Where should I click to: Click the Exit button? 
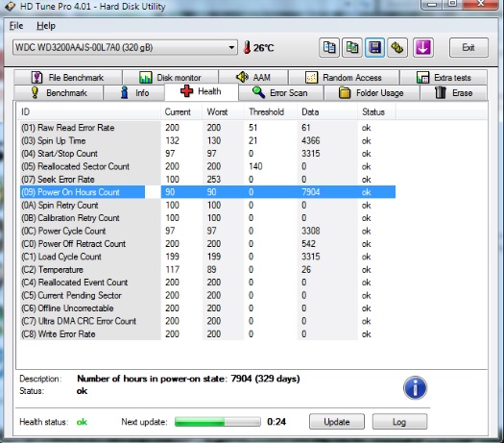(x=468, y=48)
